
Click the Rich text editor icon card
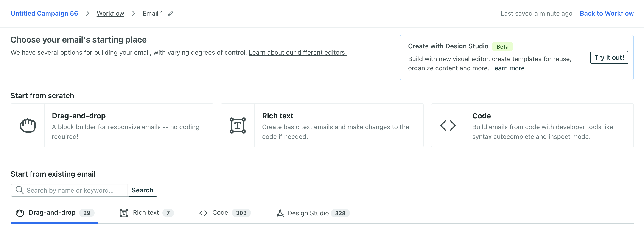pos(238,125)
